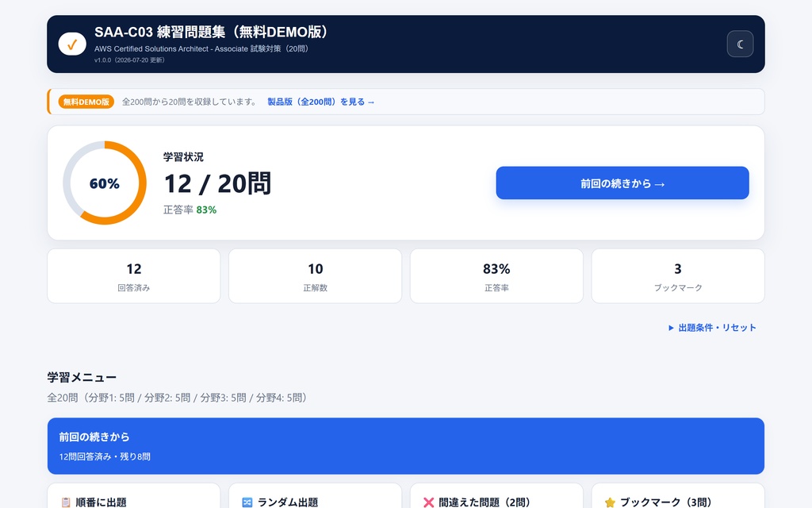Open the product version (全200問) link
The width and height of the screenshot is (812, 508).
[320, 102]
